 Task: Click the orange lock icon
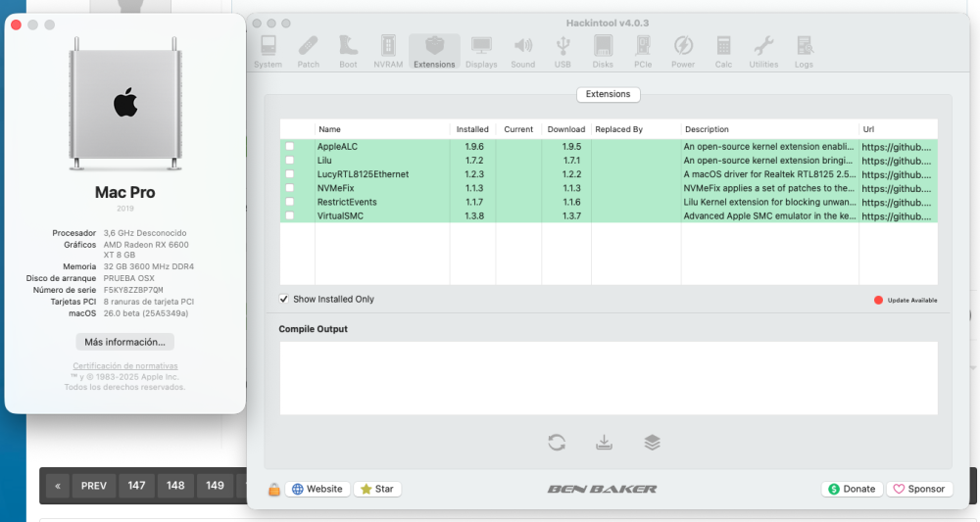coord(273,490)
